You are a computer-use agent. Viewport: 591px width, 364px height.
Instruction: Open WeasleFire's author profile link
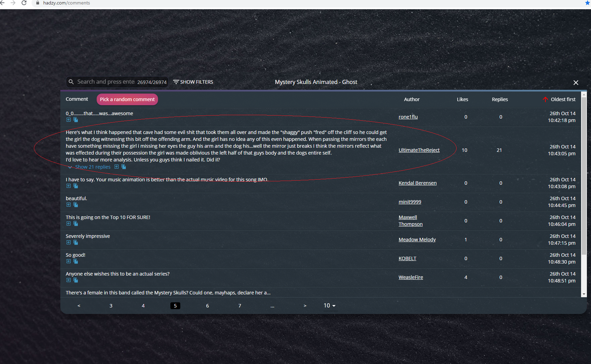[411, 277]
